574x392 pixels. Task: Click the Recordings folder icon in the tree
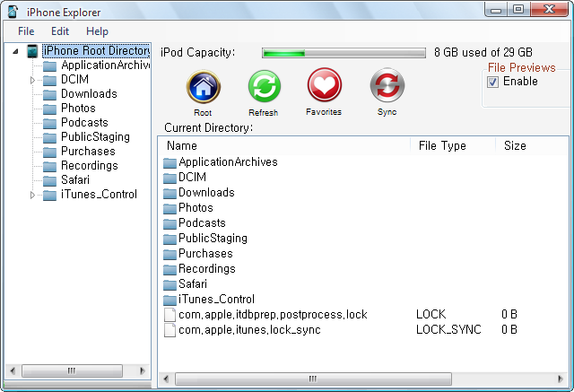49,166
